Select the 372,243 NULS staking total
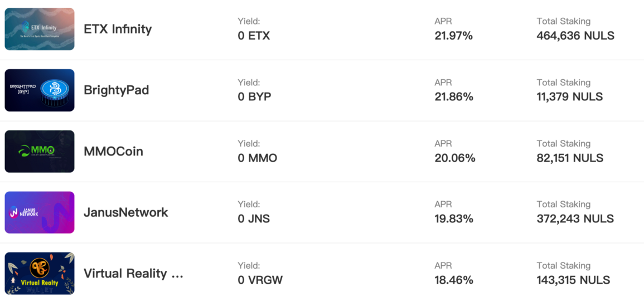This screenshot has width=644, height=301. point(575,219)
